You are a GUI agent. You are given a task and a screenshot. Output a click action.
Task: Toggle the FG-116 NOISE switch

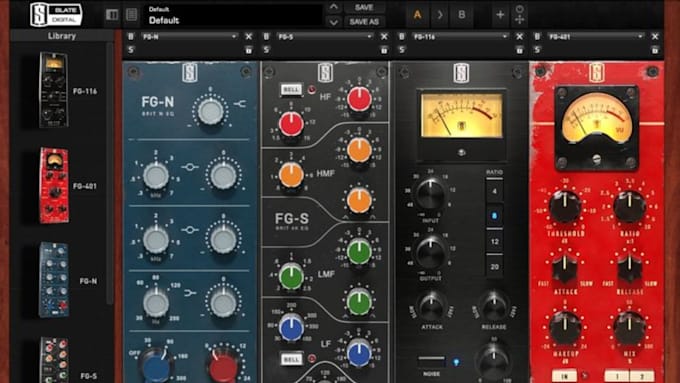click(431, 361)
